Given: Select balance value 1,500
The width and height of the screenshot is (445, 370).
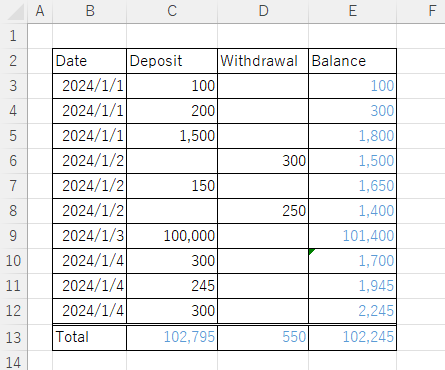Looking at the screenshot, I should (x=353, y=161).
